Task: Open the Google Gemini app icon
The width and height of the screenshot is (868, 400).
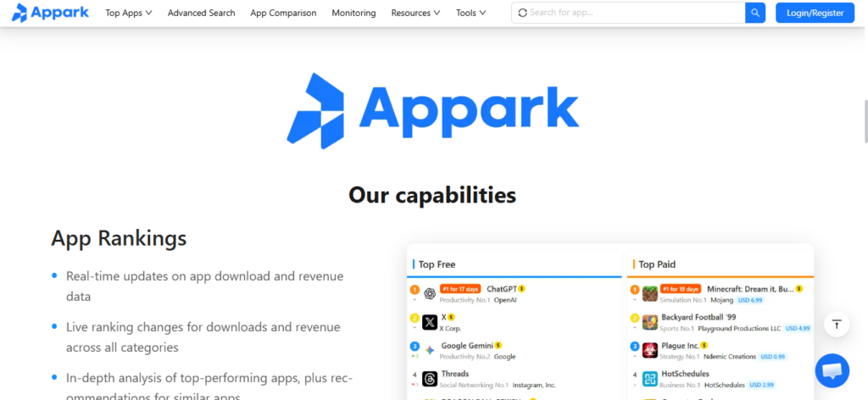Action: (x=430, y=350)
